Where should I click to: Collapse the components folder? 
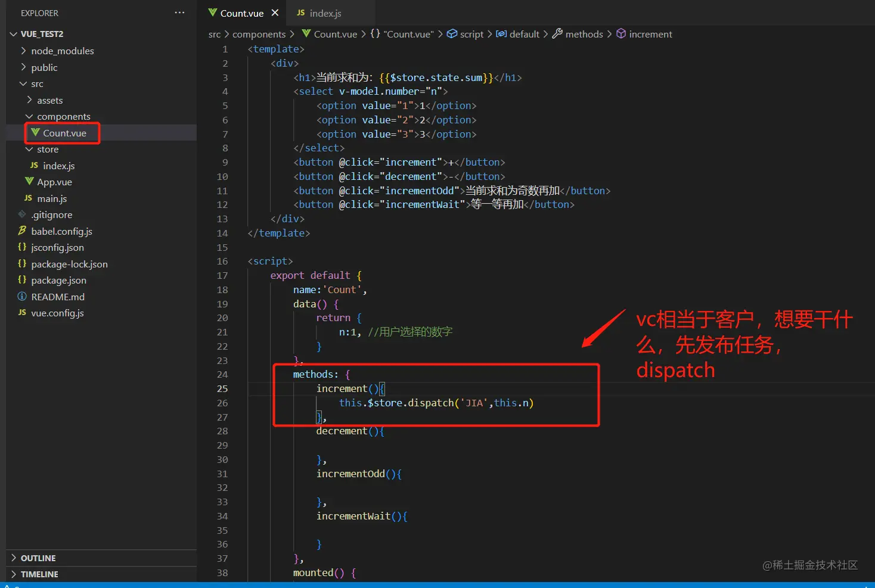pyautogui.click(x=29, y=116)
